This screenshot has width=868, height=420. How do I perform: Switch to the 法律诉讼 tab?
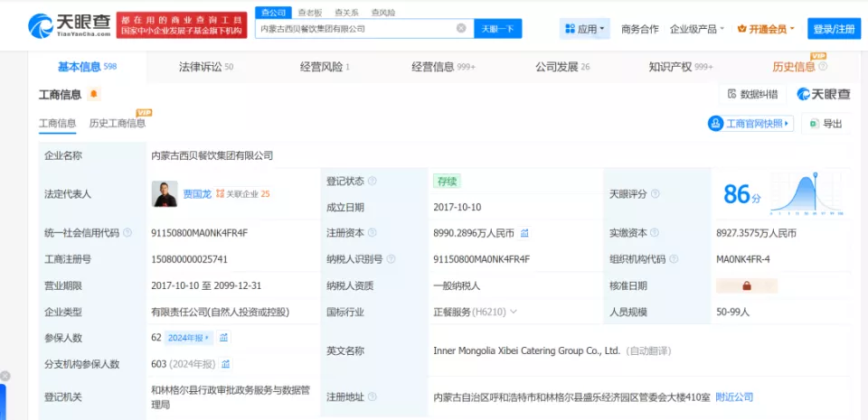click(x=205, y=67)
